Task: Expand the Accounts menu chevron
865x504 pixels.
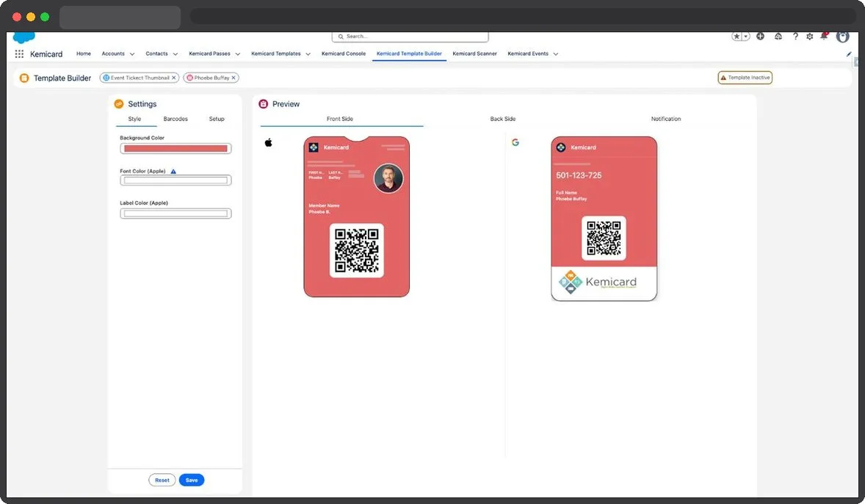Action: click(132, 54)
